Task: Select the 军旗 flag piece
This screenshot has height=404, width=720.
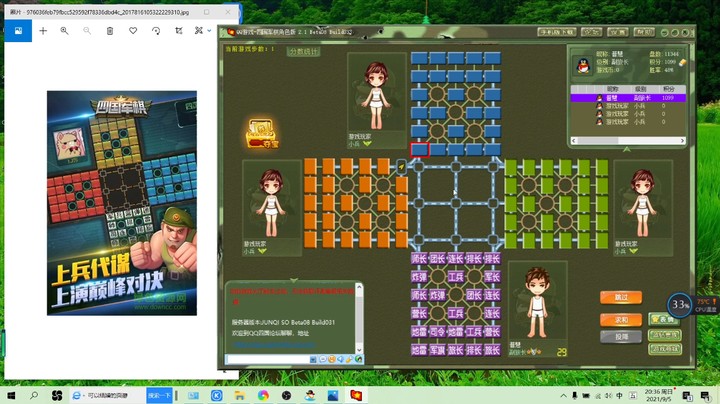Action: (x=437, y=350)
